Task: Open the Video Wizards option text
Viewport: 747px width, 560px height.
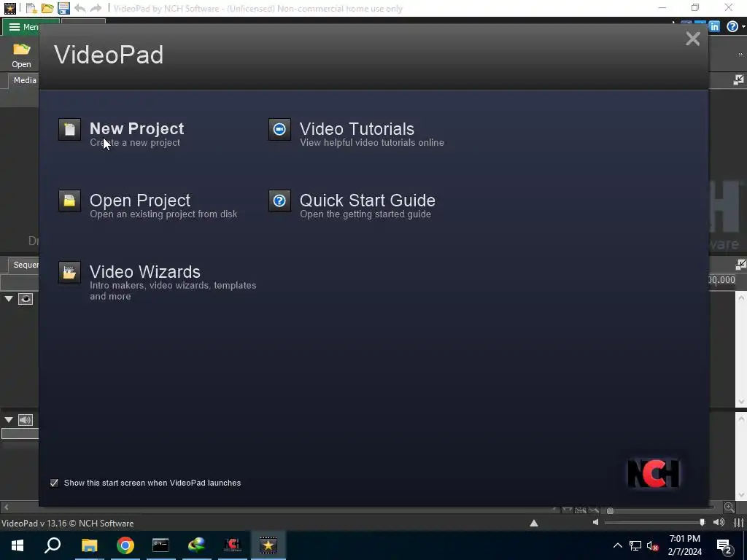Action: pos(145,272)
